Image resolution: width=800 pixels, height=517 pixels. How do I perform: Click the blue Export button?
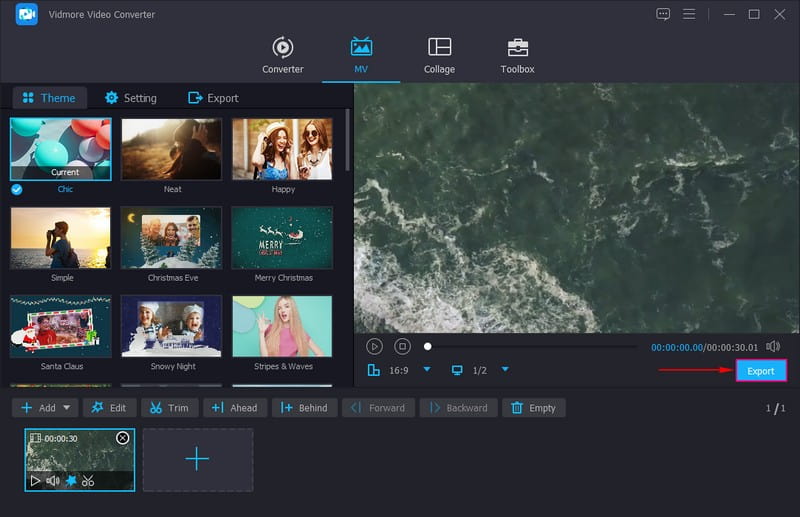761,371
